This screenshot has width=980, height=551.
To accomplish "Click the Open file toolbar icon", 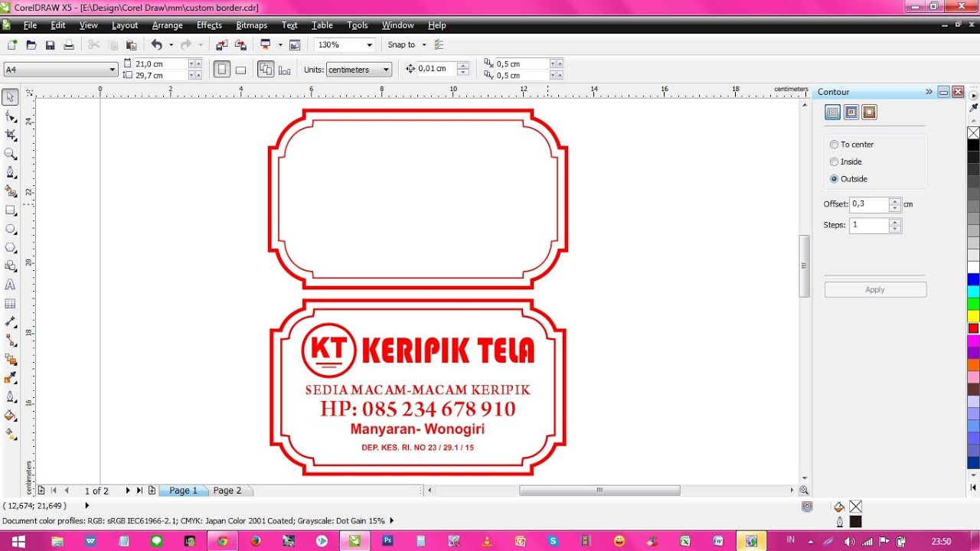I will pos(31,45).
